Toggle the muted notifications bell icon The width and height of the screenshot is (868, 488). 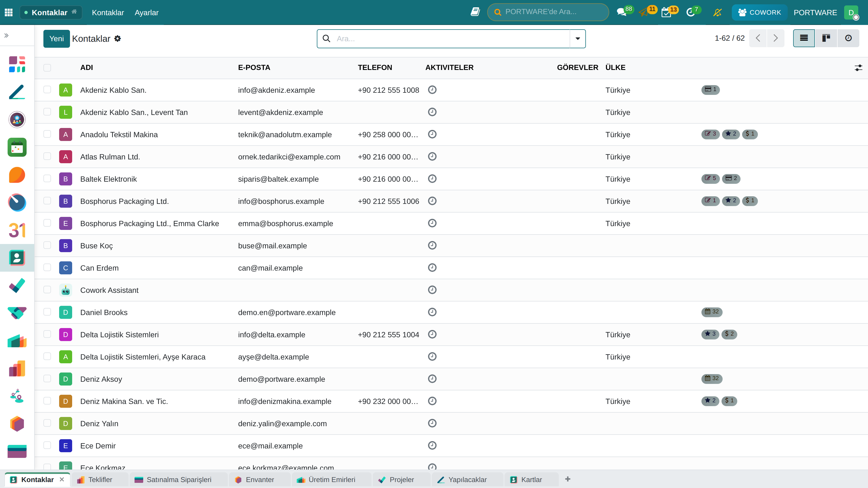point(717,12)
